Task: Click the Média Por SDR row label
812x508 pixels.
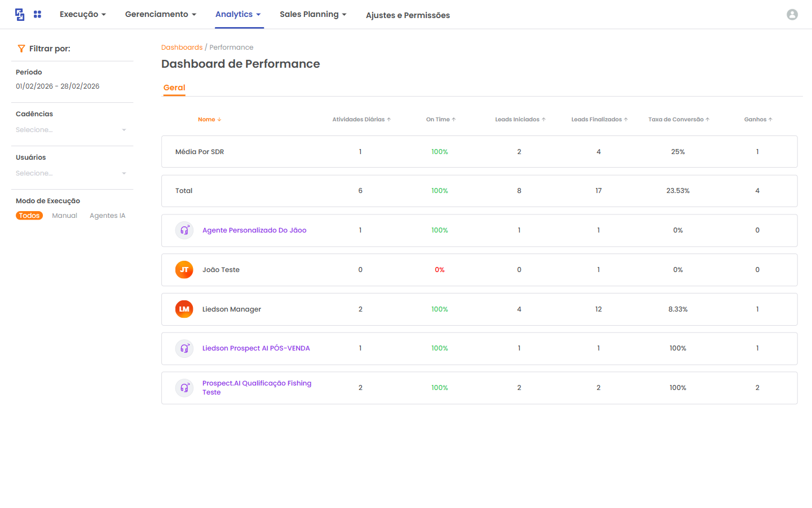Action: point(200,152)
